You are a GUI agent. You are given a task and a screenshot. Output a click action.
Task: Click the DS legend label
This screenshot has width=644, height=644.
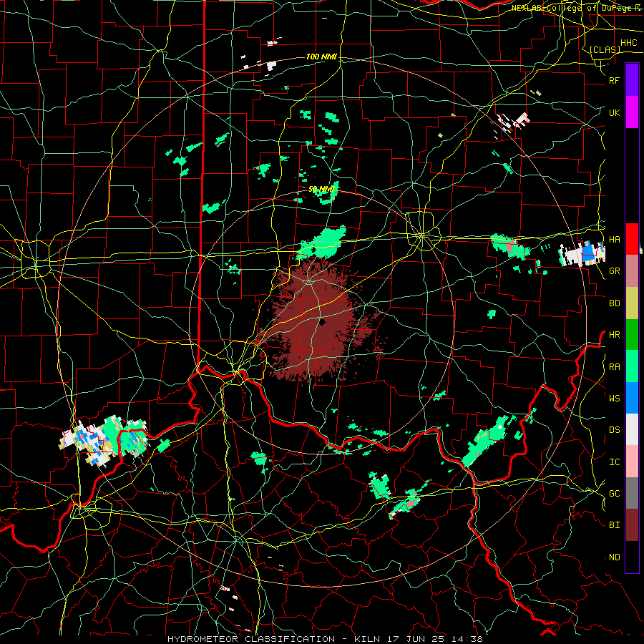coord(614,429)
